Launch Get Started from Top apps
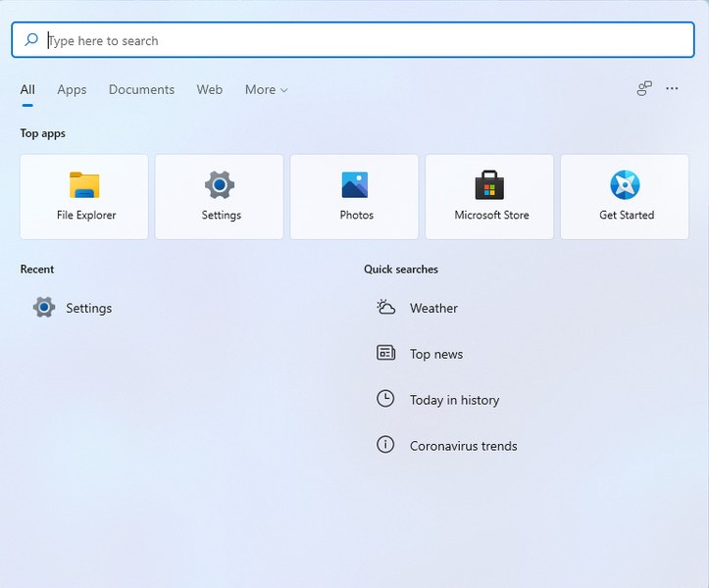Viewport: 709px width, 588px height. tap(625, 197)
